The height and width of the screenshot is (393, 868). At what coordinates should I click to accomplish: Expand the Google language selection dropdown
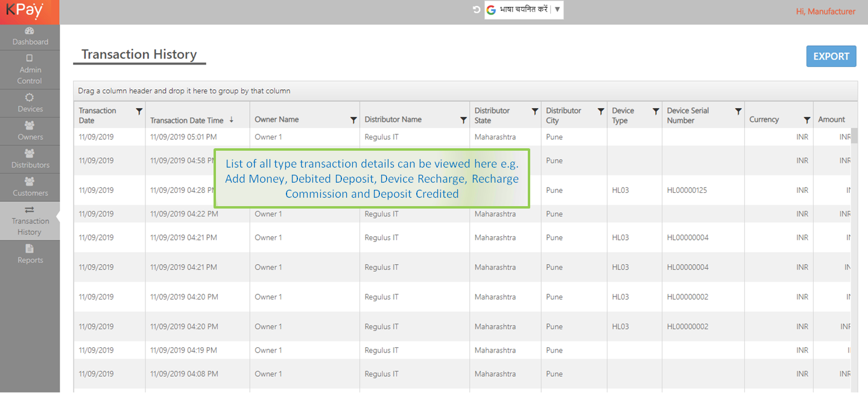[557, 10]
